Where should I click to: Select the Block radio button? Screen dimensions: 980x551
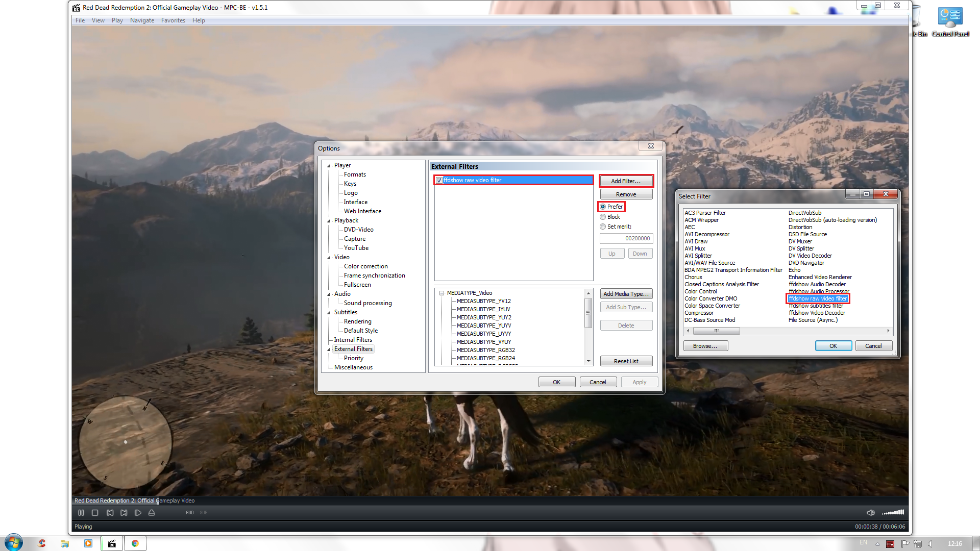603,217
